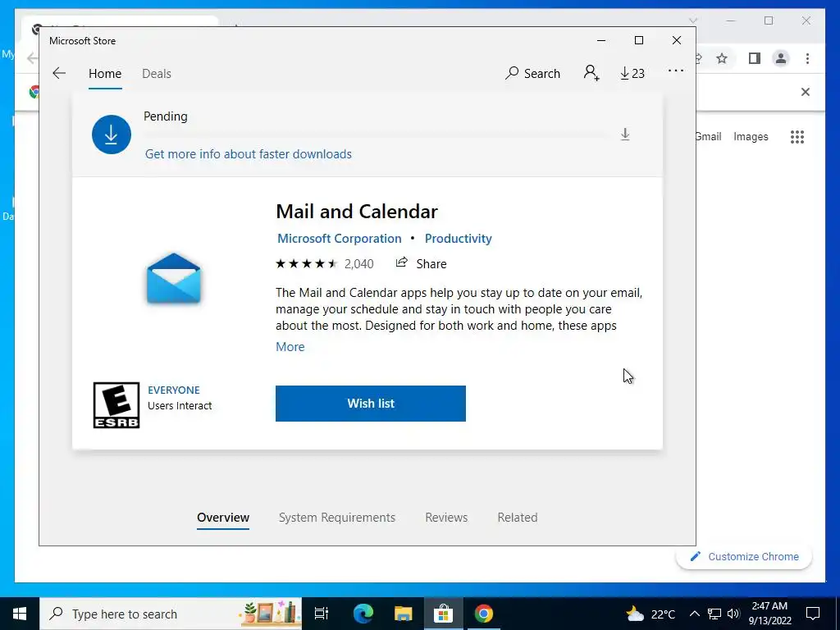Screen dimensions: 840x630
Task: Open the volume speaker tray icon
Action: [733, 614]
